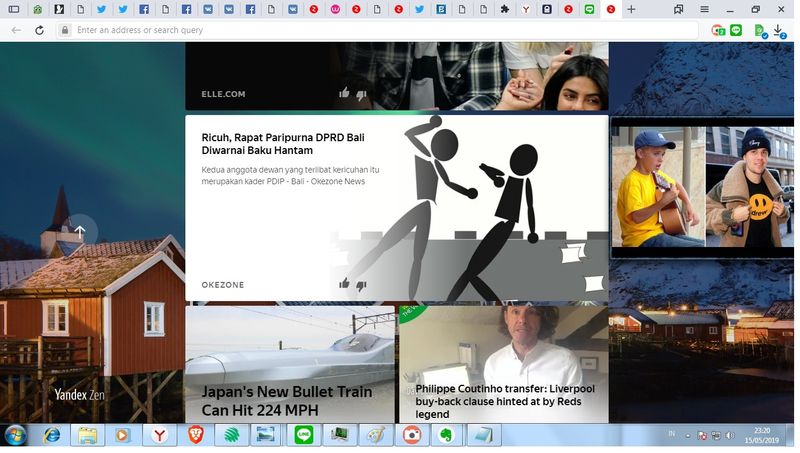Open the downloads arrow icon
The height and width of the screenshot is (453, 800).
pyautogui.click(x=779, y=31)
